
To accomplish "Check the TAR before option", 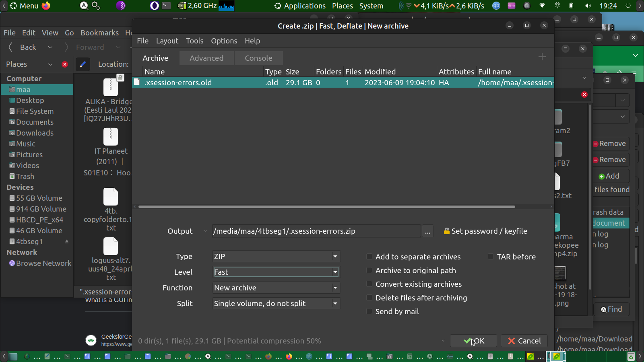I will [x=491, y=257].
